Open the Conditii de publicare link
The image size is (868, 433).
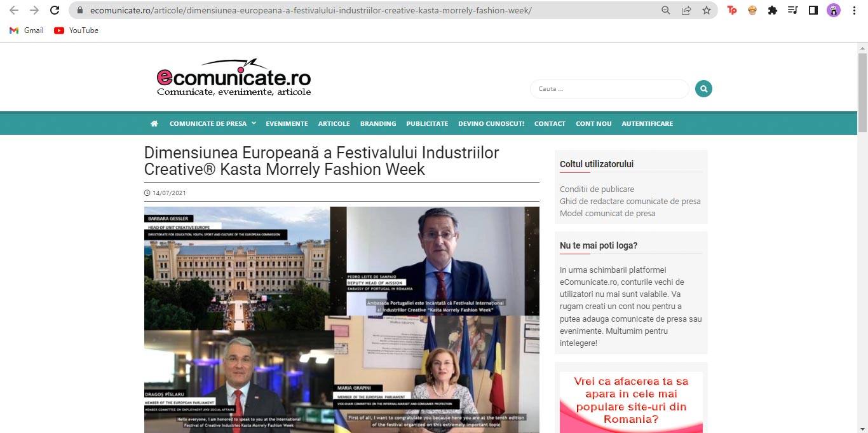[597, 189]
